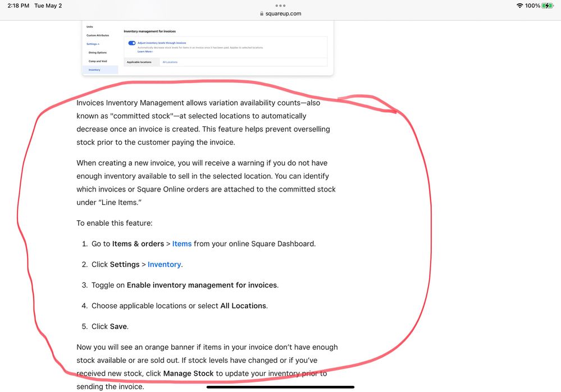Click the Learn More link
This screenshot has height=392, width=561.
145,51
